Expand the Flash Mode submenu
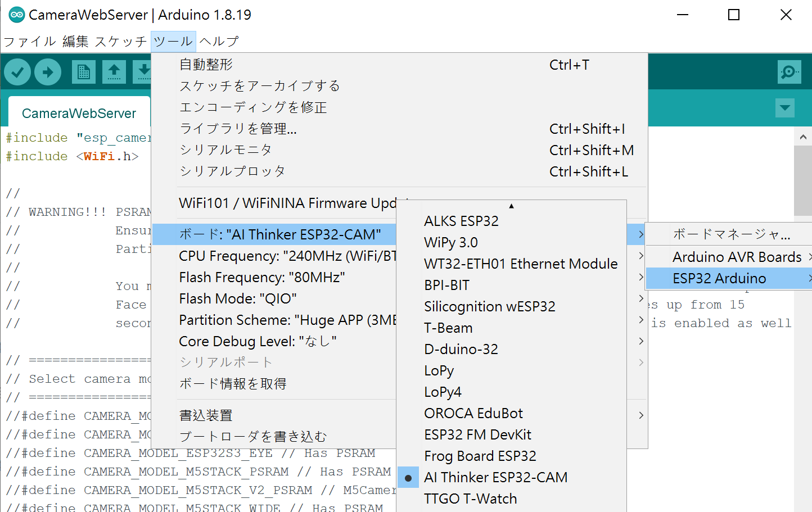The height and width of the screenshot is (512, 812). pyautogui.click(x=399, y=298)
